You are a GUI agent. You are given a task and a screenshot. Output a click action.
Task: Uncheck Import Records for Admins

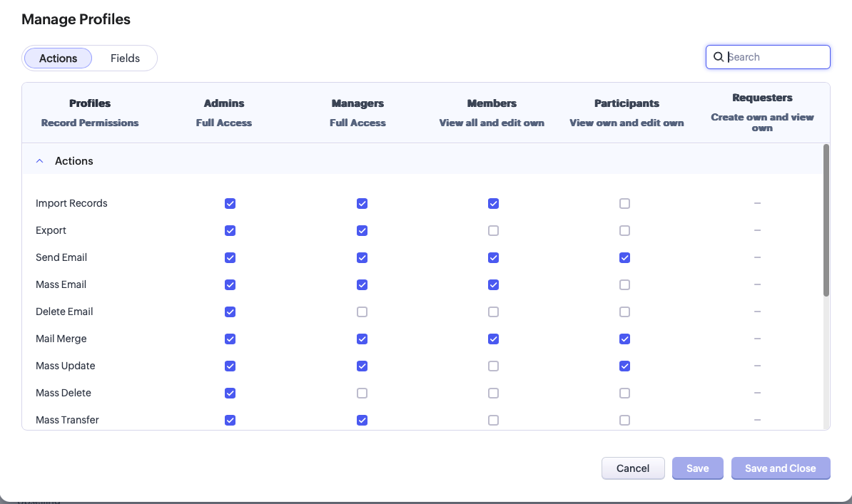point(230,204)
